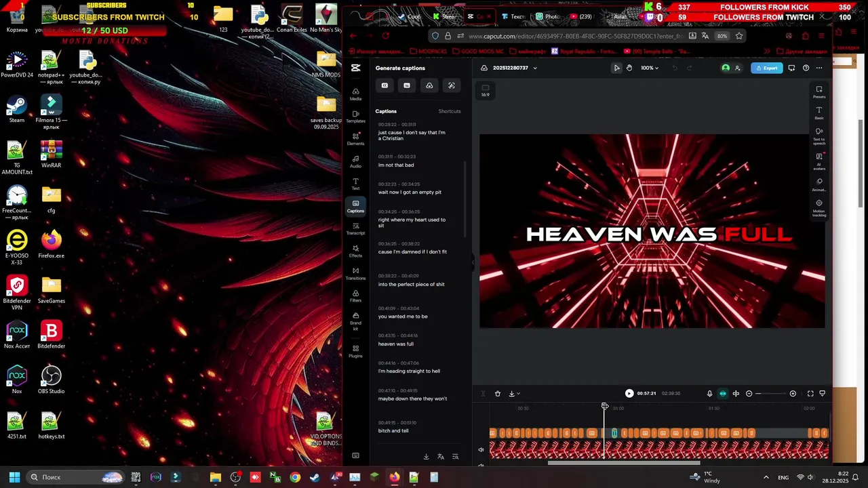
Task: Open caption Shortcuts link
Action: coord(450,111)
